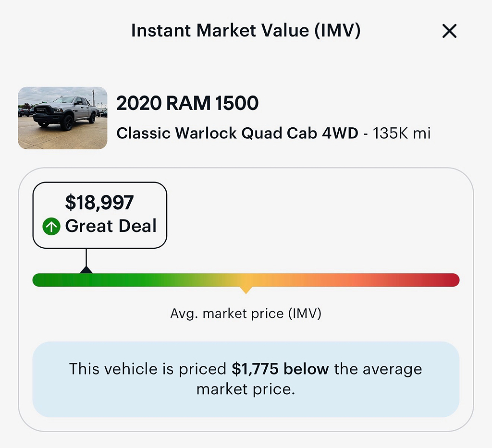The width and height of the screenshot is (492, 448).
Task: Click the price callout bubble outline
Action: (100, 215)
